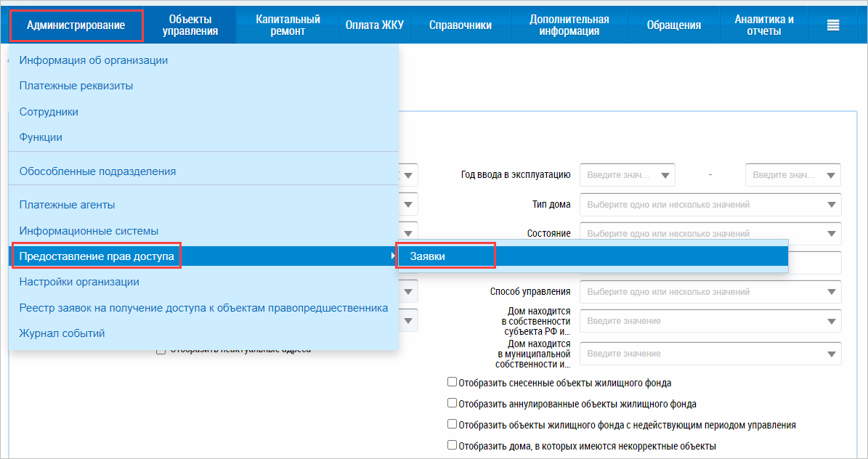Open the hamburger menu icon in top bar
This screenshot has width=868, height=459.
pyautogui.click(x=833, y=25)
